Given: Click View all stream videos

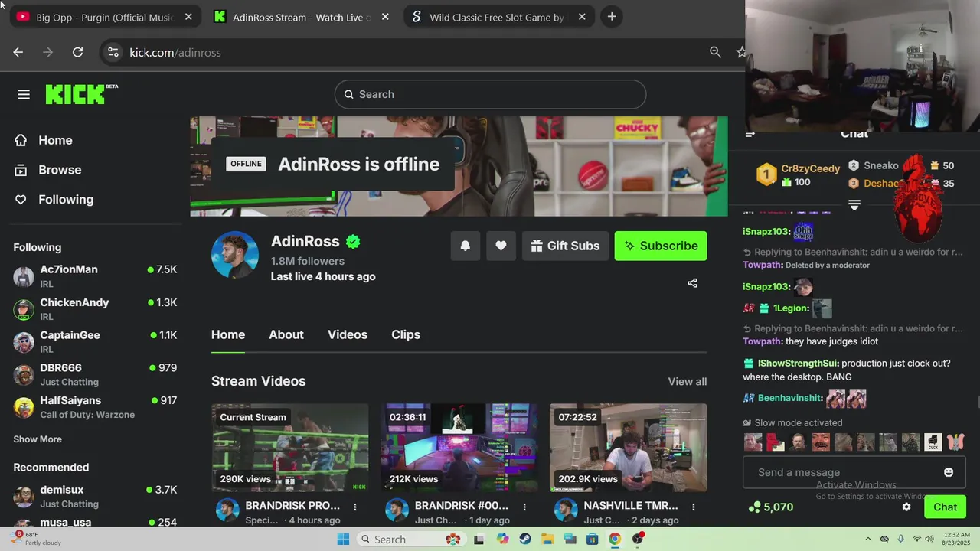Looking at the screenshot, I should click(688, 381).
